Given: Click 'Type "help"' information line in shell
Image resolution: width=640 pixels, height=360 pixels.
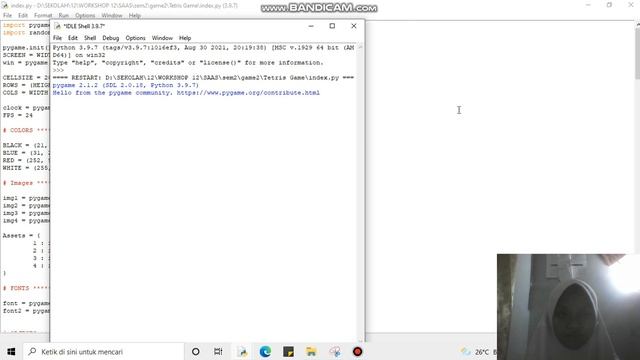Looking at the screenshot, I should (188, 62).
